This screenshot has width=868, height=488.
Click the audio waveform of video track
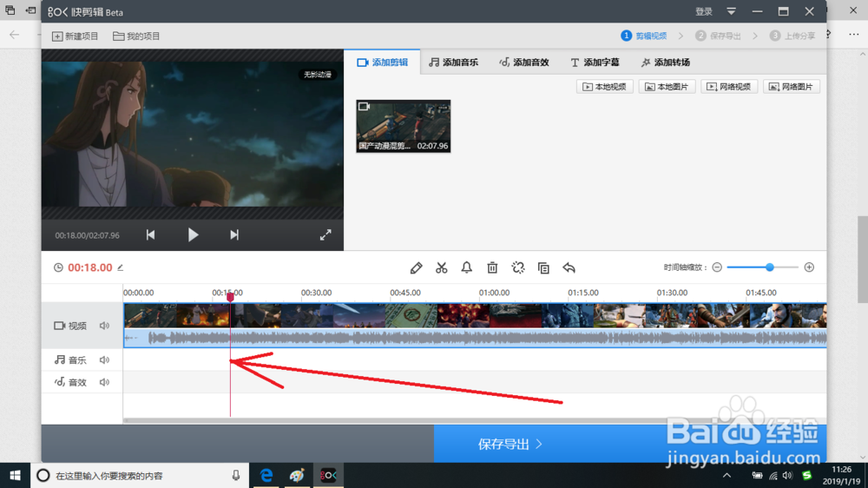[x=475, y=338]
